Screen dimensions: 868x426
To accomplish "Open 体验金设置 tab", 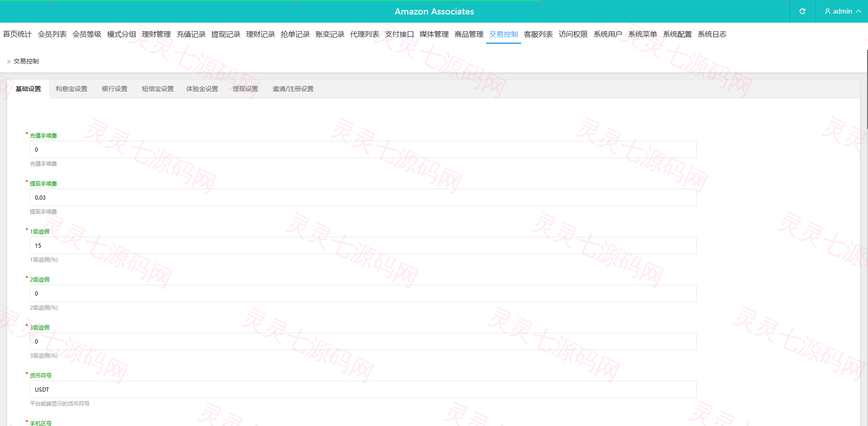I will [x=202, y=89].
